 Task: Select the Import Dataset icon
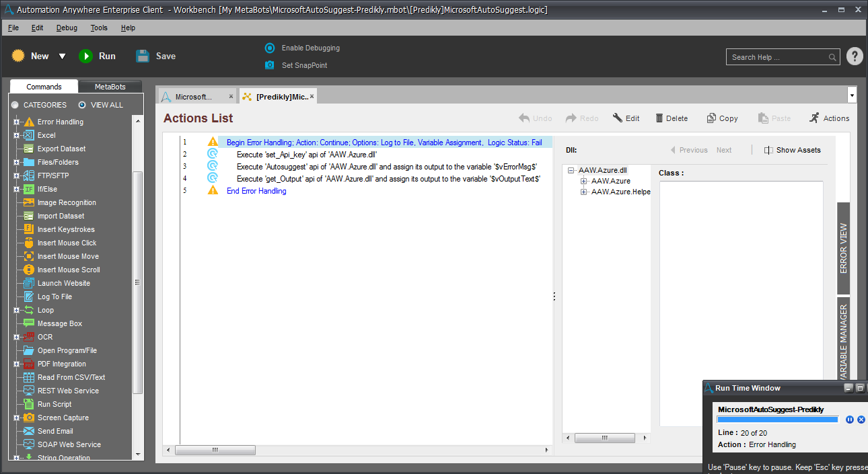pyautogui.click(x=29, y=216)
